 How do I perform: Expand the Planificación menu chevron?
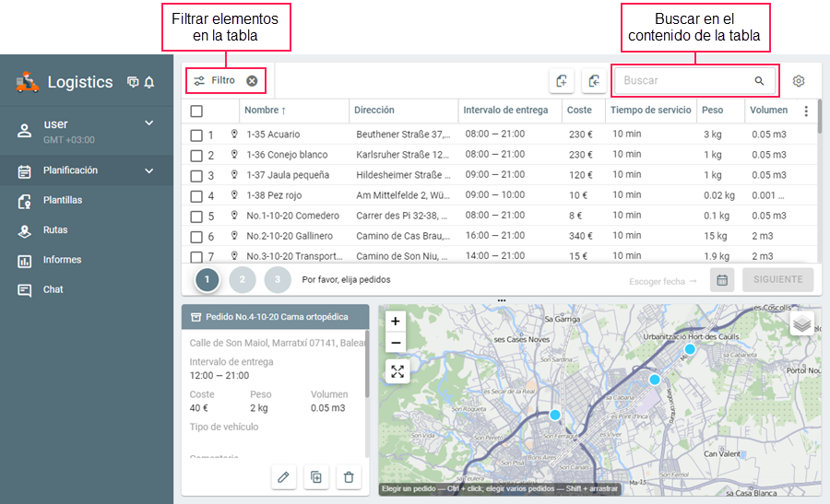pos(149,170)
